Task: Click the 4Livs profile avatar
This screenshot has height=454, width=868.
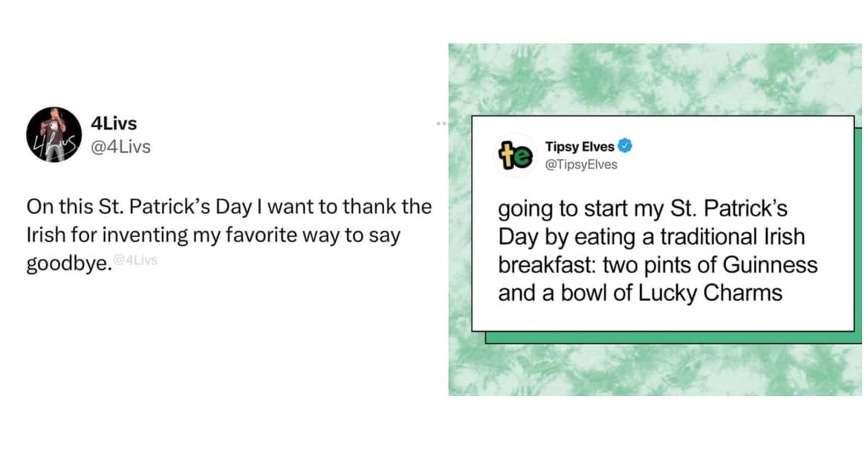Action: (x=54, y=134)
